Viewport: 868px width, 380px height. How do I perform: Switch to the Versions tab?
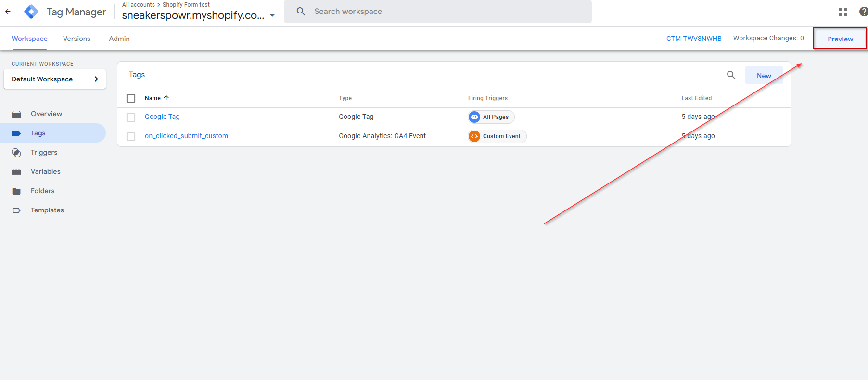[x=77, y=39]
